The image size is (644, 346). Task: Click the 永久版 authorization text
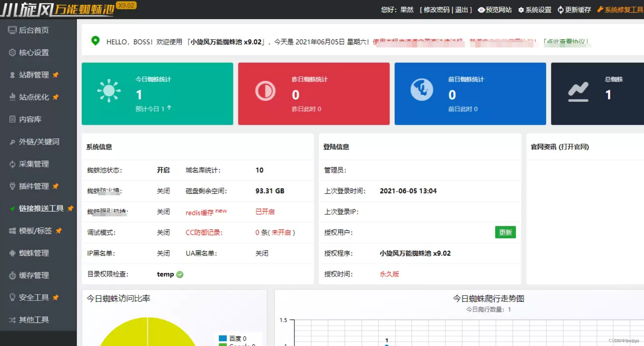[x=390, y=274]
